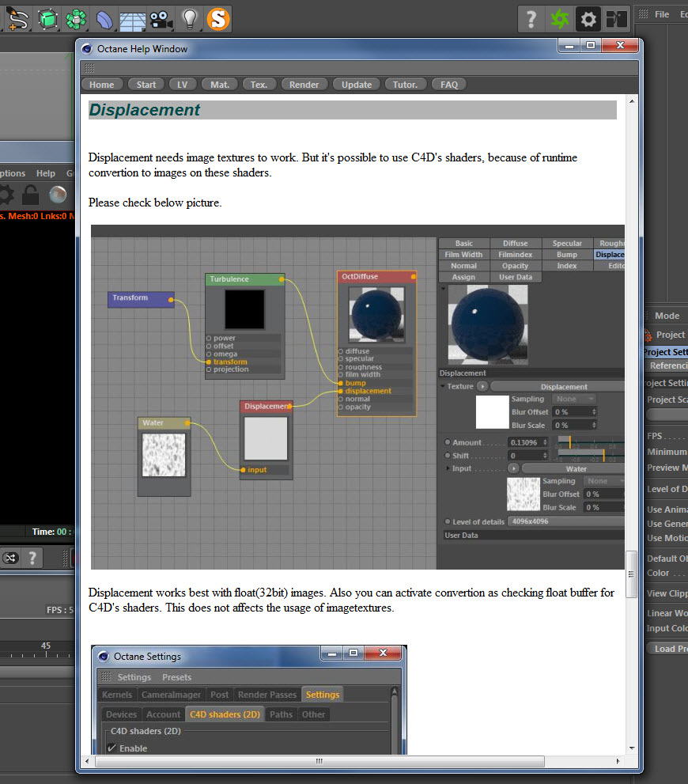Viewport: 688px width, 784px height.
Task: Click the Octane Help Window title icon
Action: pyautogui.click(x=87, y=48)
